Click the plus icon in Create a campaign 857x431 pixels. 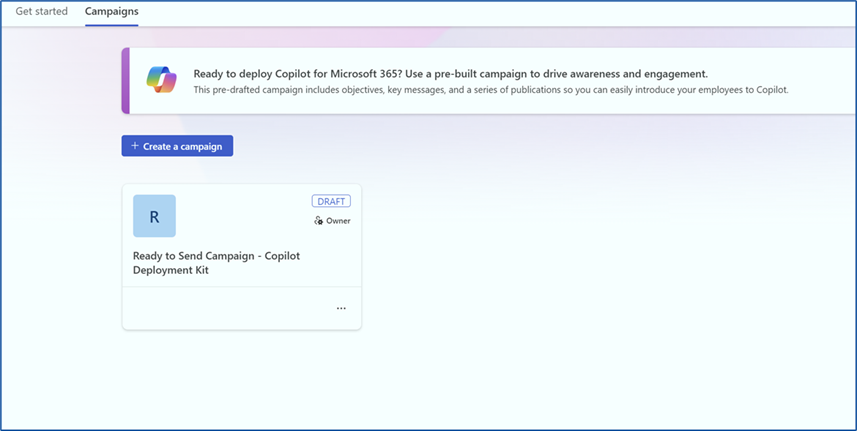coord(135,146)
